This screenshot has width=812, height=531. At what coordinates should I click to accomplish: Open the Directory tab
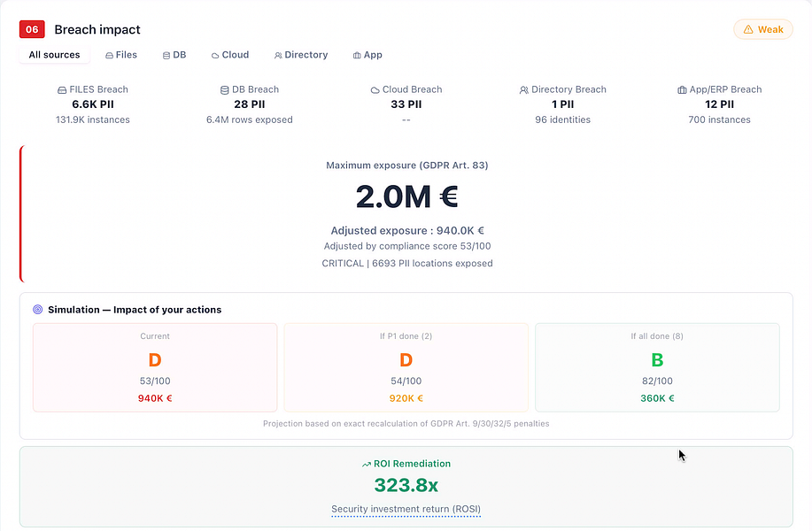301,55
